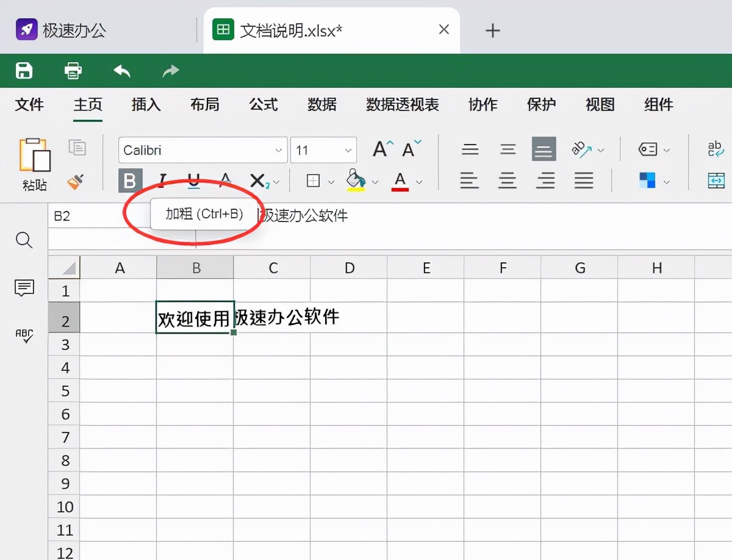Select the red font color swatch
The width and height of the screenshot is (732, 560).
point(400,181)
